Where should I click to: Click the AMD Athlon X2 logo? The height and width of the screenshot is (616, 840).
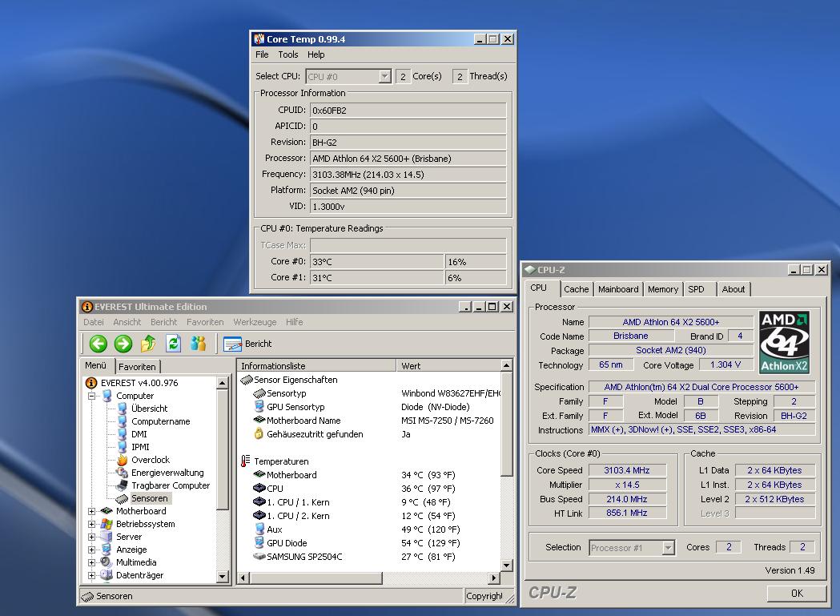784,343
